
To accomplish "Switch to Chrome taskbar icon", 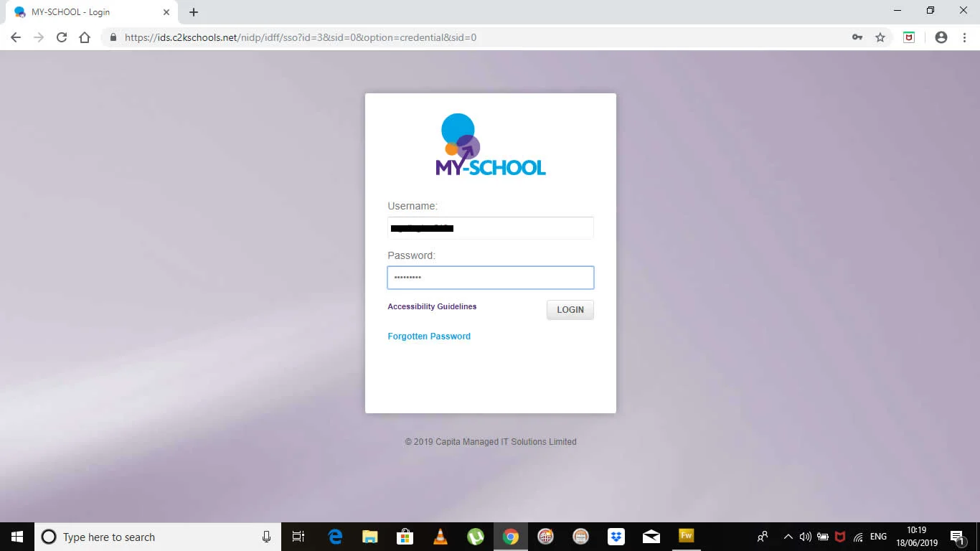I will (x=511, y=537).
